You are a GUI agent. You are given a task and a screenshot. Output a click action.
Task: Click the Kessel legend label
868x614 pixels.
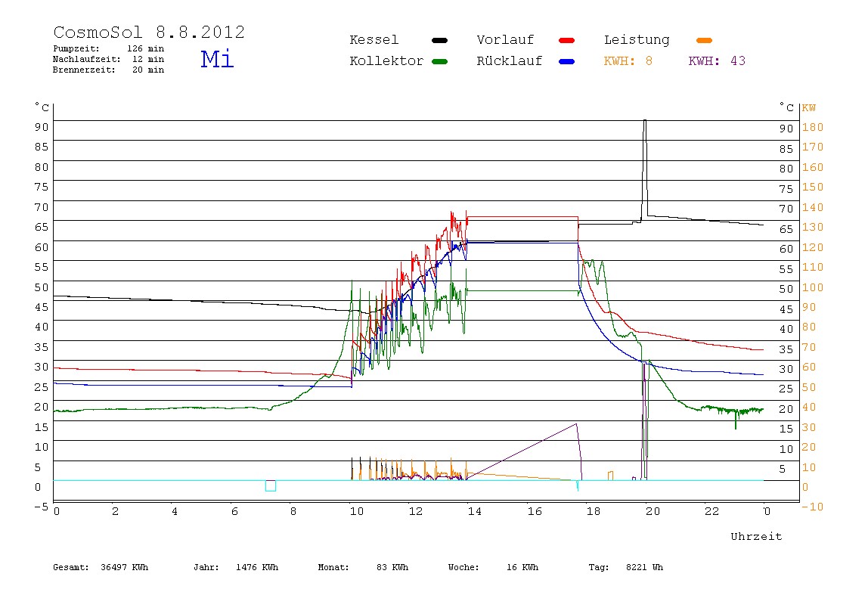(x=374, y=40)
